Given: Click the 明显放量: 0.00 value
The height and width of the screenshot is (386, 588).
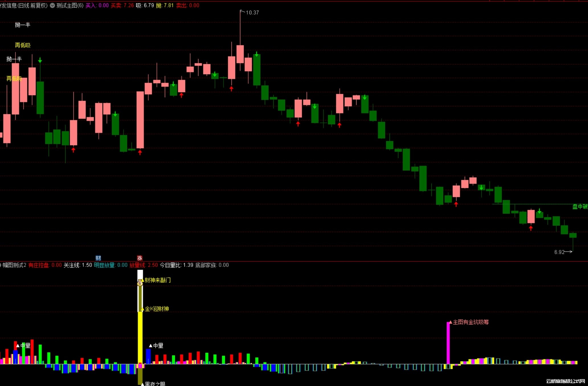Looking at the screenshot, I should 111,265.
